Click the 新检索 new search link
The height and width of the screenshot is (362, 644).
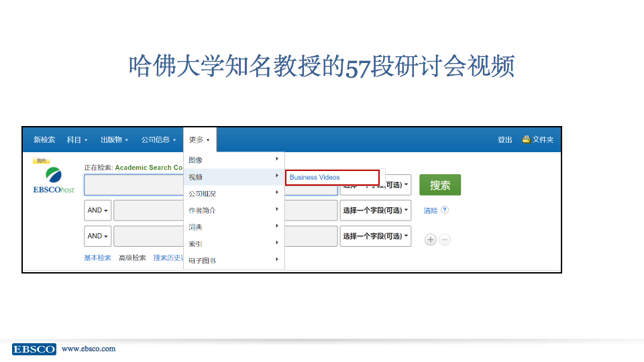(44, 139)
